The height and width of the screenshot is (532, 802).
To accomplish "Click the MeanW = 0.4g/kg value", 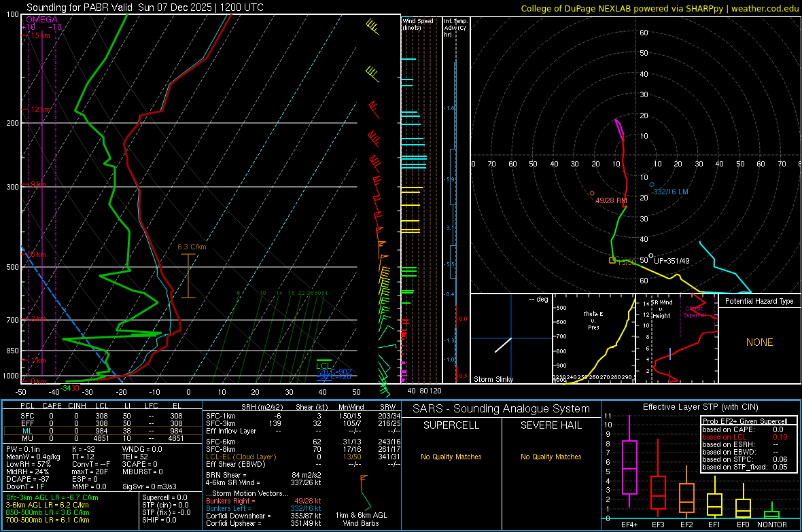I will point(33,457).
